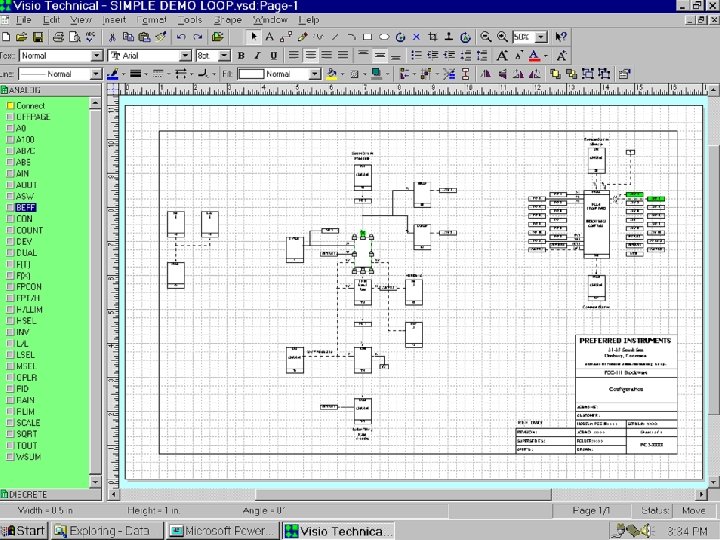The height and width of the screenshot is (540, 720).
Task: Redo the last undone action
Action: tap(197, 37)
